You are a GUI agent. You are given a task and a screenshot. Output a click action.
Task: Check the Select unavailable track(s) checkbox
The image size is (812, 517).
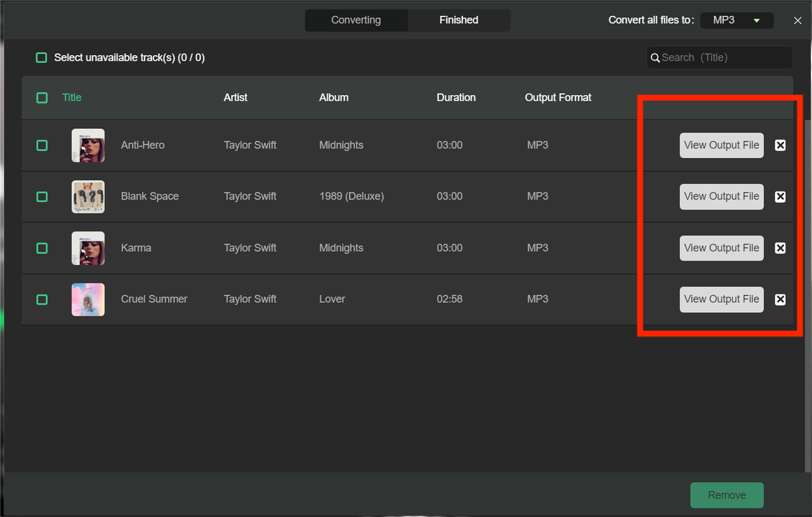click(41, 58)
